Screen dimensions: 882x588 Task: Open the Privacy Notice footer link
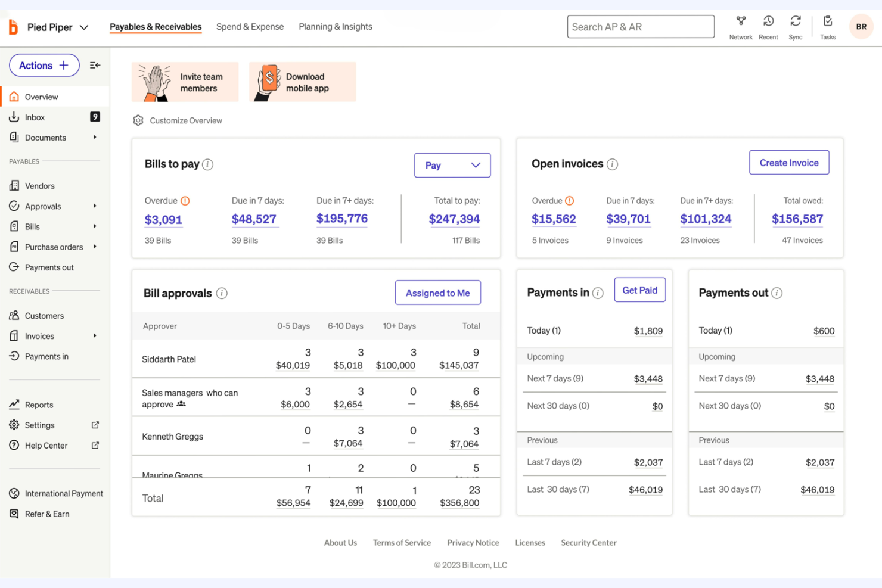coord(473,543)
